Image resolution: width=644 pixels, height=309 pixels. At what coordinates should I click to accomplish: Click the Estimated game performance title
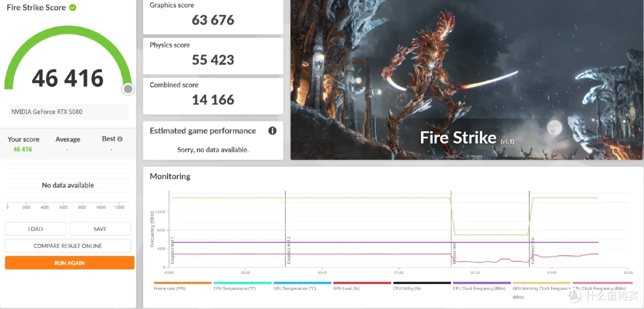(x=203, y=131)
